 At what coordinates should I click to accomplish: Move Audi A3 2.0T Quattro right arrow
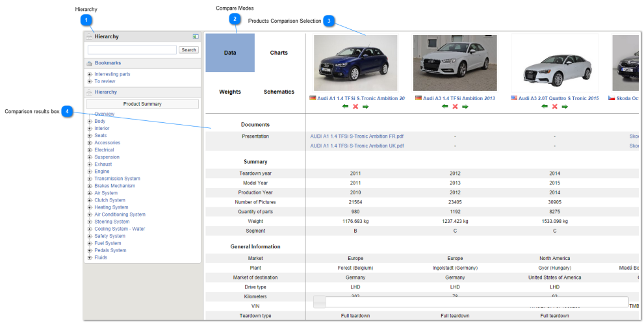pos(565,107)
